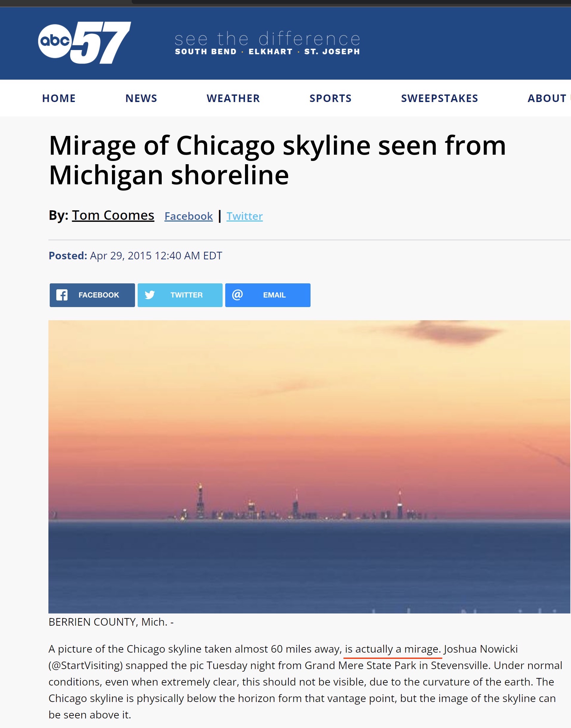This screenshot has width=571, height=728.
Task: Open author Tom Coomes profile link
Action: coord(113,216)
